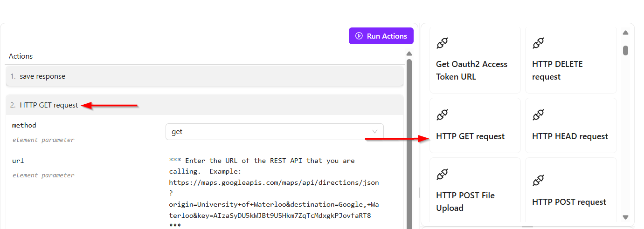
Task: Click play icon inside Run Actions button
Action: (359, 36)
